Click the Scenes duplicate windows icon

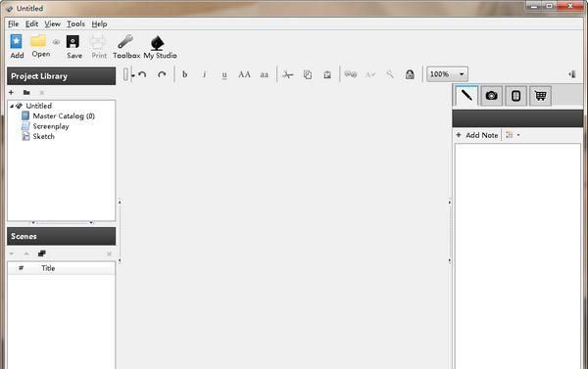(41, 254)
